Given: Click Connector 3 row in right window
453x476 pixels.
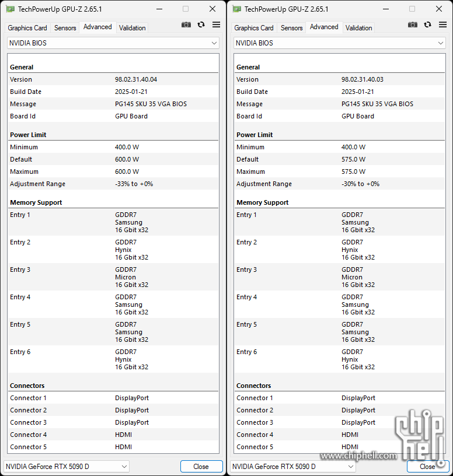Looking at the screenshot, I should pyautogui.click(x=339, y=422).
